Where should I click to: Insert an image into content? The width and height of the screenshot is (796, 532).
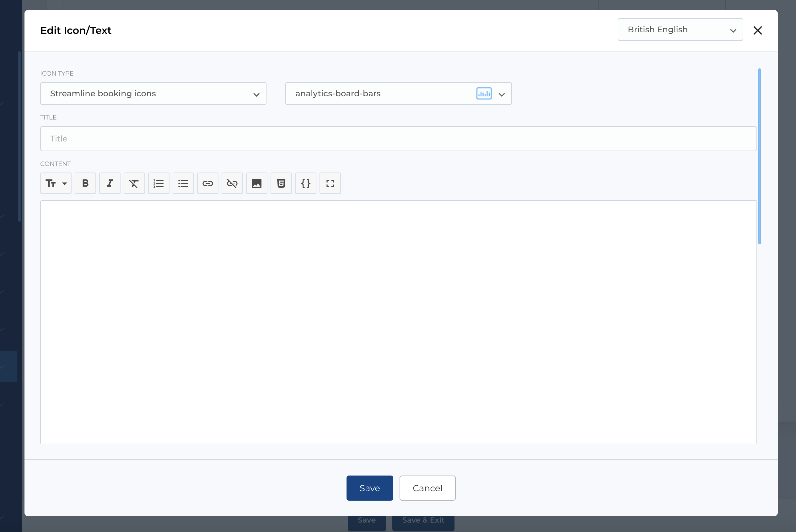coord(256,183)
